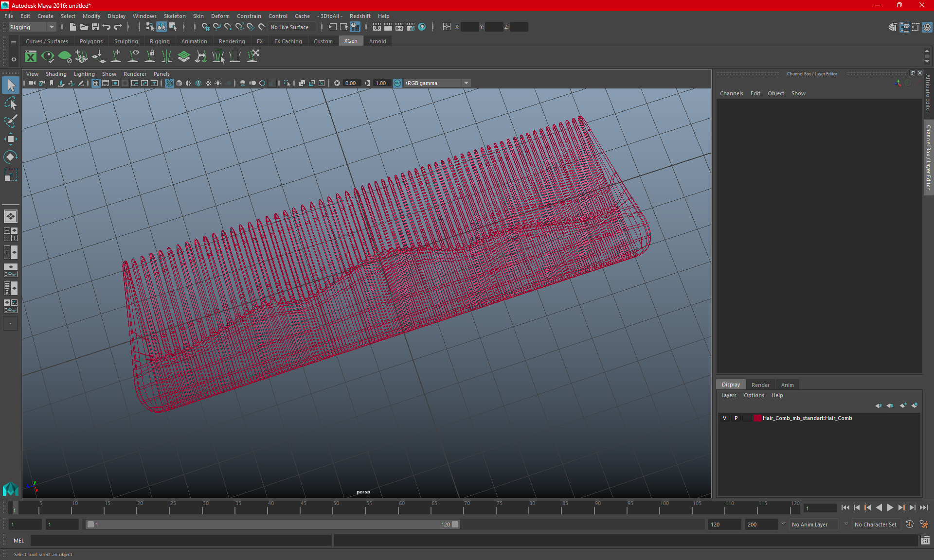Open the sRGB gamma view transform dropdown
The image size is (934, 560).
pyautogui.click(x=437, y=83)
